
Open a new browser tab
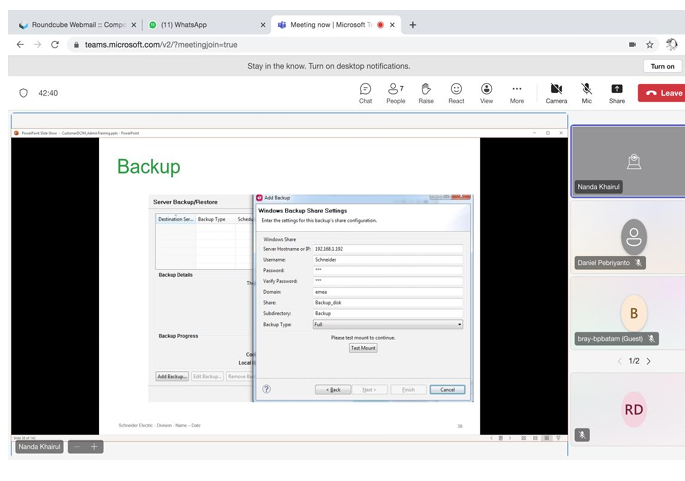[413, 25]
